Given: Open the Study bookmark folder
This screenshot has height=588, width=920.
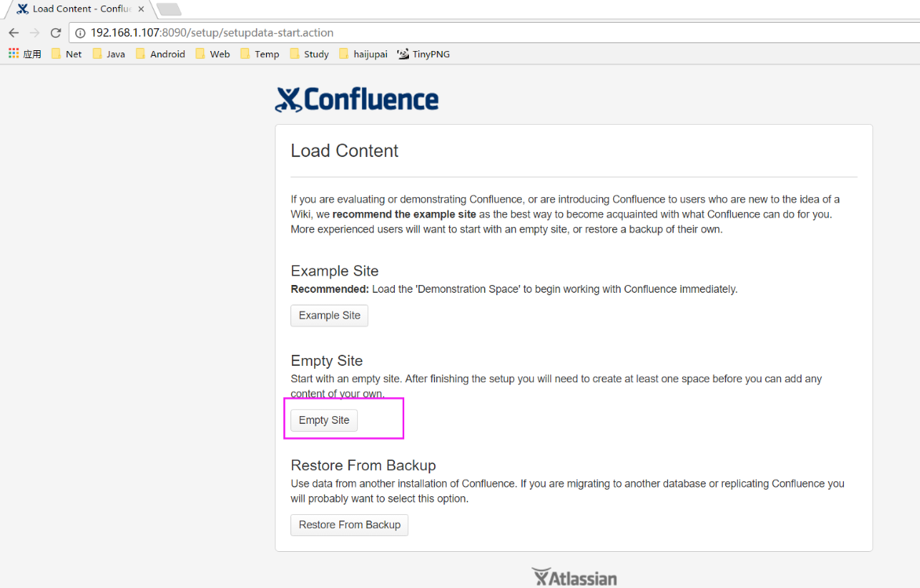Looking at the screenshot, I should coord(309,54).
